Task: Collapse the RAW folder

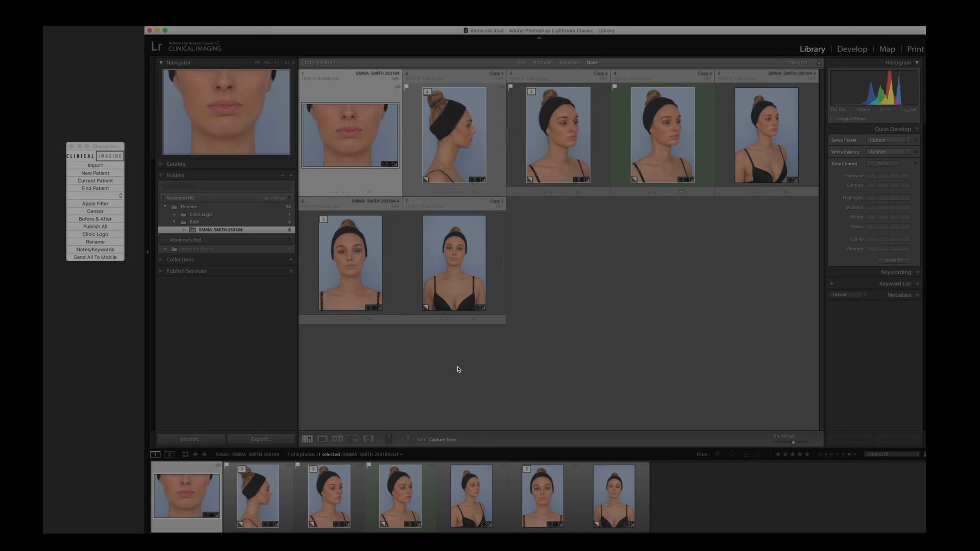Action: tap(174, 222)
